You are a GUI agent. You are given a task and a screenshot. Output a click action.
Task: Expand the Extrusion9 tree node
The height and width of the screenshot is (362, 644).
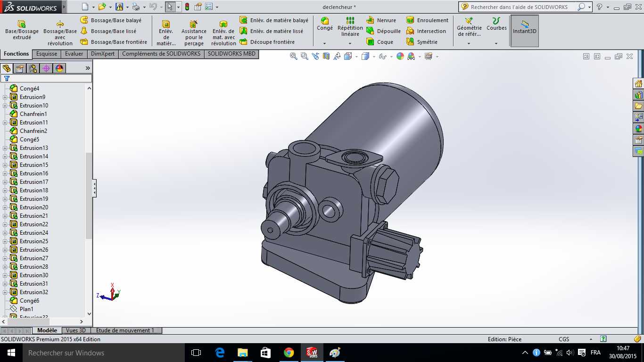tap(5, 97)
